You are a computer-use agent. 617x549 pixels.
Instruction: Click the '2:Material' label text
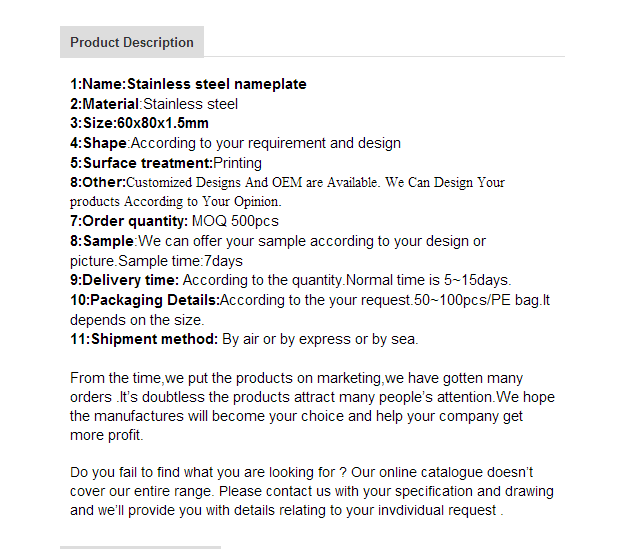pos(104,104)
